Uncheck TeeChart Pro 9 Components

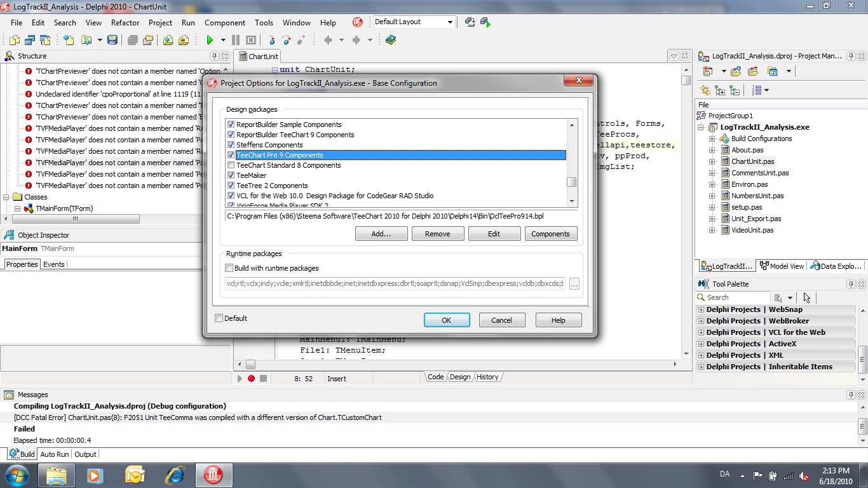click(231, 155)
